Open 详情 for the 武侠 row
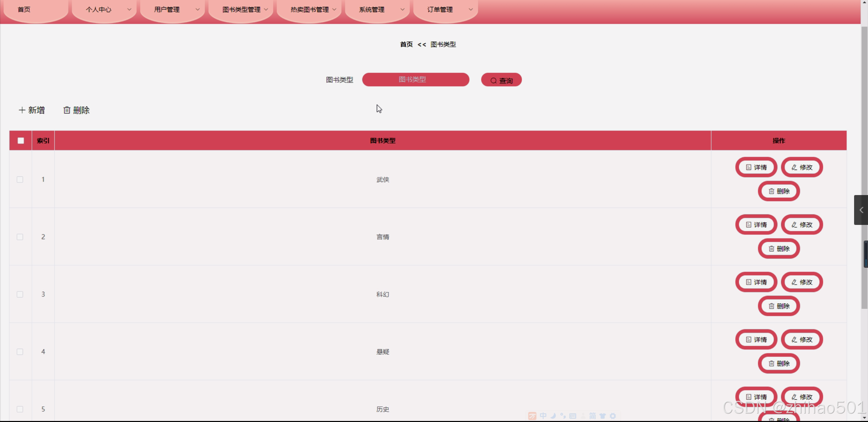The image size is (868, 422). click(x=756, y=167)
